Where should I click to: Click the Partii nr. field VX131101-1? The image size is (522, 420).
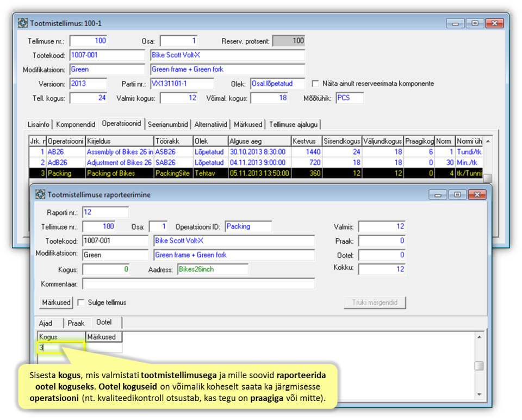(182, 84)
